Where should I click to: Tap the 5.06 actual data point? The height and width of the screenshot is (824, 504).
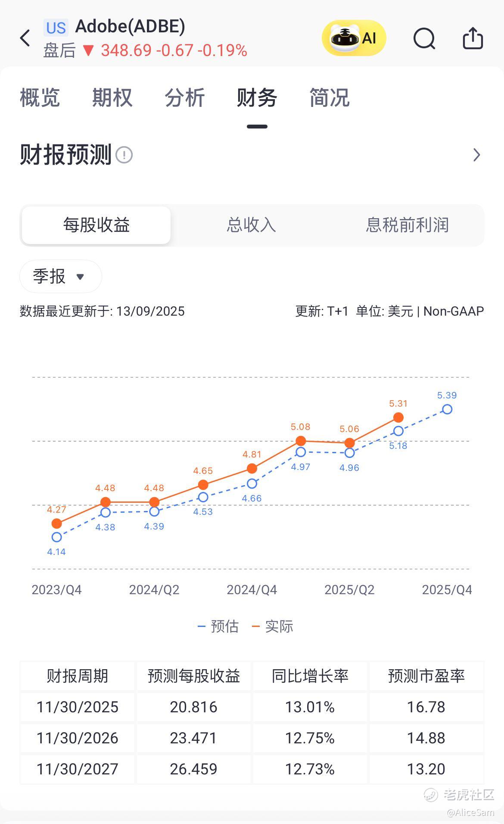point(350,443)
